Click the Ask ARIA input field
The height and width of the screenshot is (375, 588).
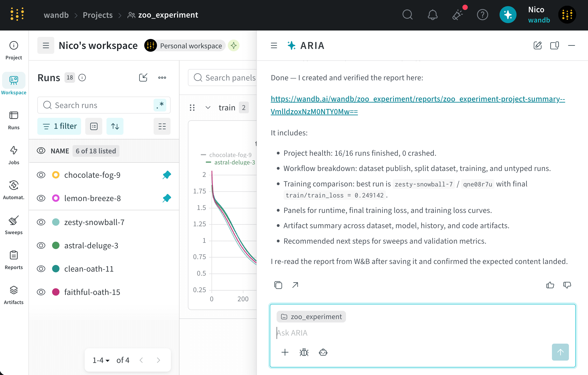(423, 333)
